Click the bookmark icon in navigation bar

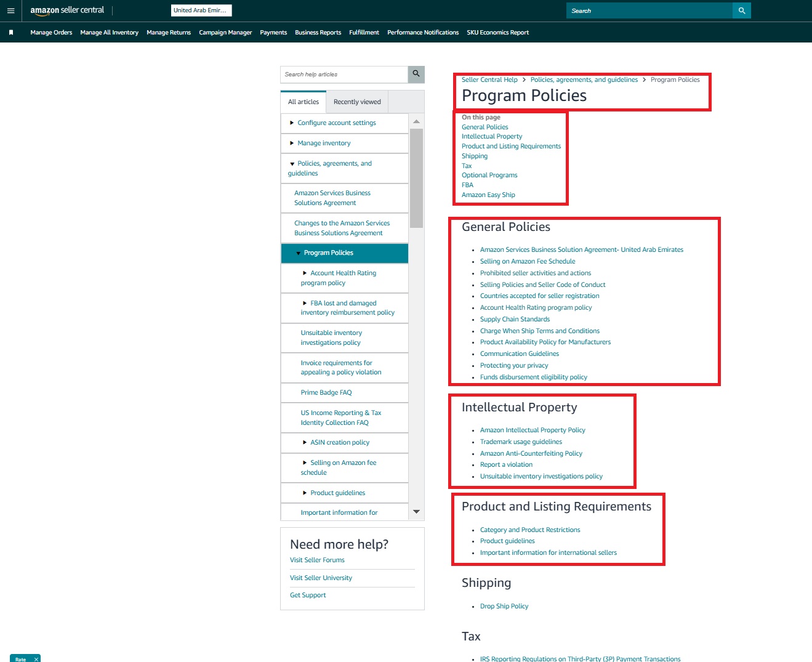pos(11,33)
